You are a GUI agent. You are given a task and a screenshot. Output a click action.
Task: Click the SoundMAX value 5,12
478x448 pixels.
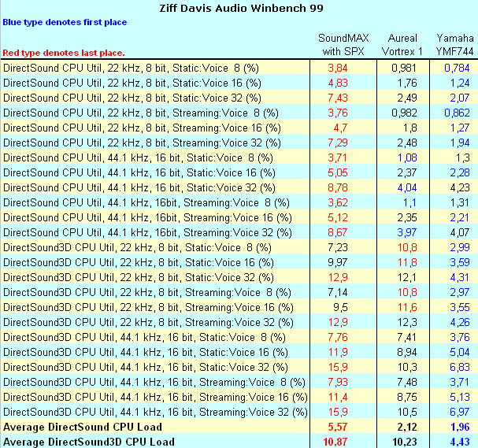coord(338,217)
